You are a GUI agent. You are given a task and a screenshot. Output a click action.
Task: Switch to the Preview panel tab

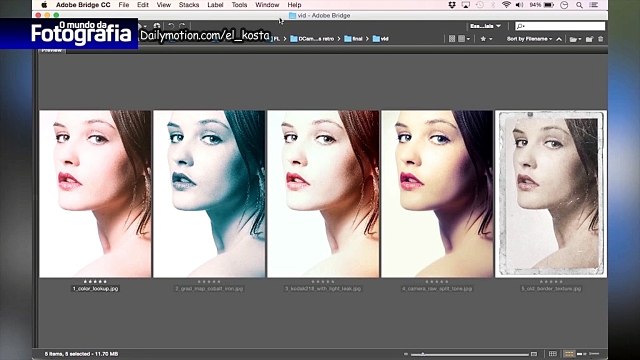tap(52, 50)
